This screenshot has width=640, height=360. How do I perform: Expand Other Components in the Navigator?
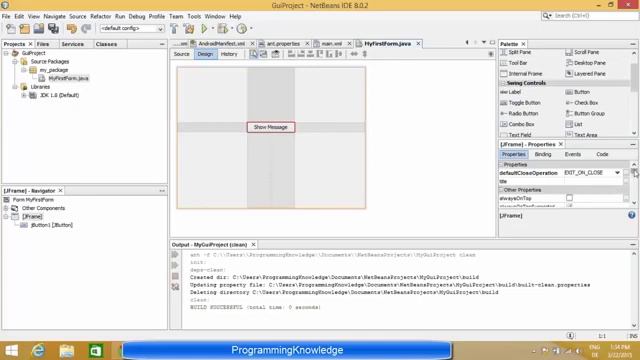pyautogui.click(x=6, y=208)
